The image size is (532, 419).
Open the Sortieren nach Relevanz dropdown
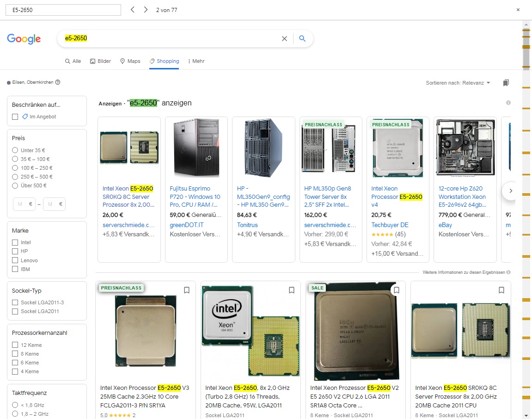458,83
